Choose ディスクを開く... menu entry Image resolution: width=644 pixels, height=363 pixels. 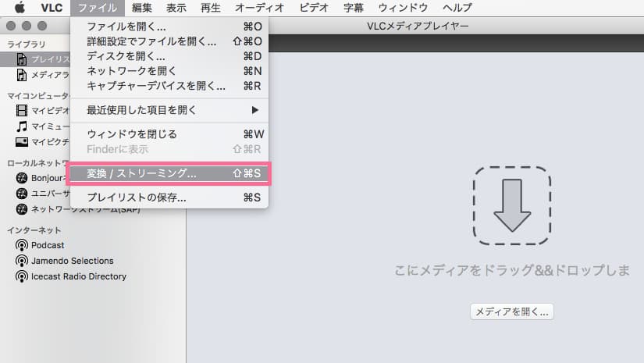click(169, 56)
